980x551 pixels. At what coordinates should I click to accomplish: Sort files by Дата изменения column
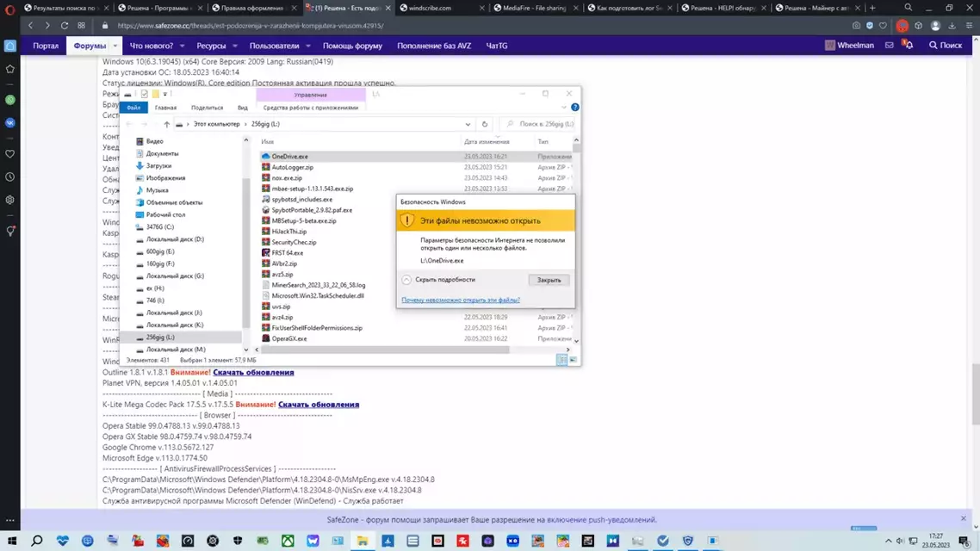tap(487, 142)
